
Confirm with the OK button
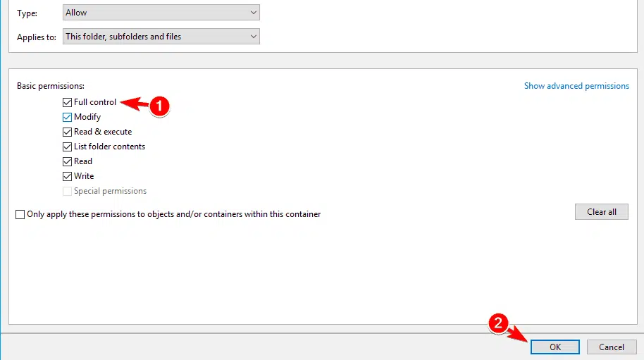pyautogui.click(x=555, y=347)
